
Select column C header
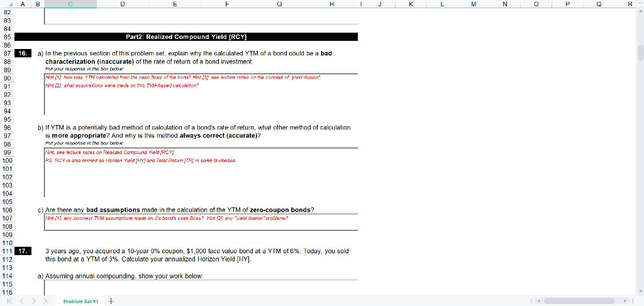(x=70, y=4)
